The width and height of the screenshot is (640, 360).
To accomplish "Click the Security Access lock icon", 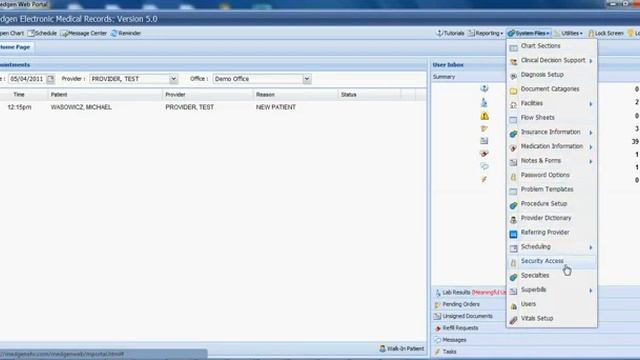I will 513,263.
